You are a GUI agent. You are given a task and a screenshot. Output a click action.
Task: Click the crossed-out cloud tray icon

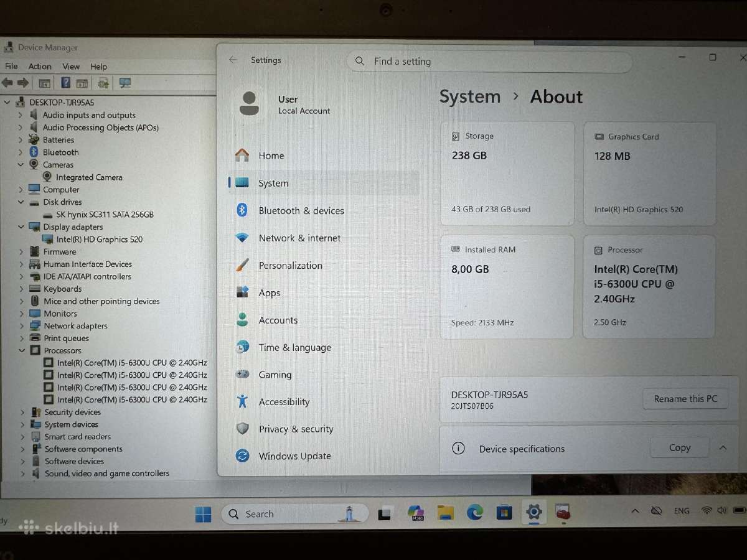pyautogui.click(x=656, y=510)
